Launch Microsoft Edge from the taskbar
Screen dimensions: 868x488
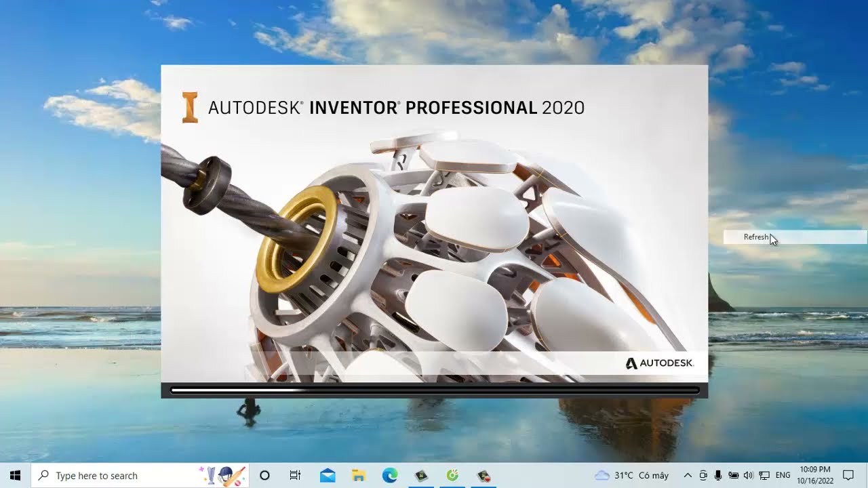pyautogui.click(x=390, y=475)
